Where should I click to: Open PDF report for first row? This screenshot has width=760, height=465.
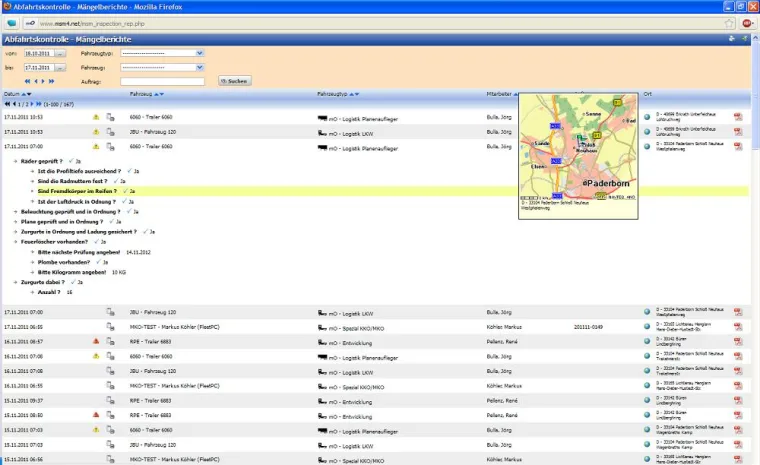pos(738,117)
